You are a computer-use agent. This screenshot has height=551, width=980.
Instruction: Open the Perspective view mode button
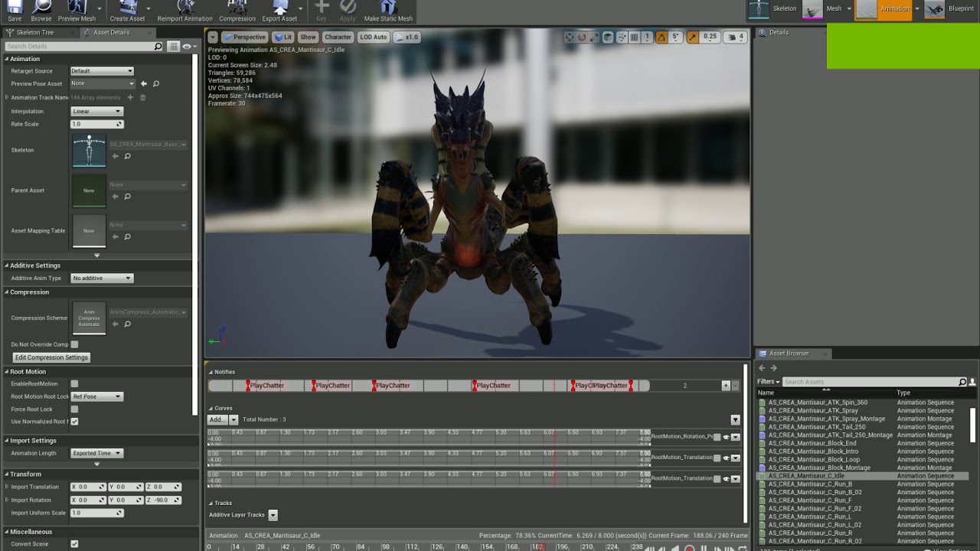point(245,37)
